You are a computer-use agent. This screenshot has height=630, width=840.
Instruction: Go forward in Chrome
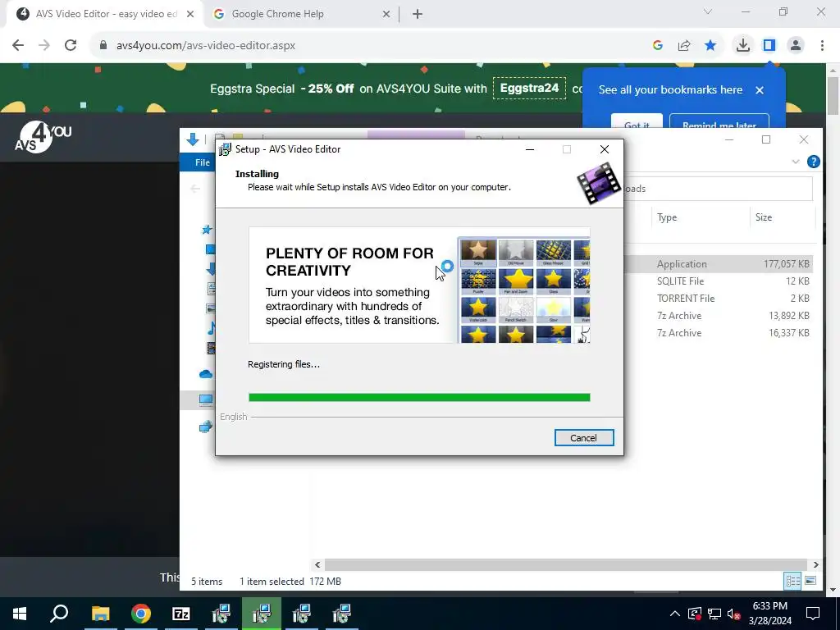[44, 46]
